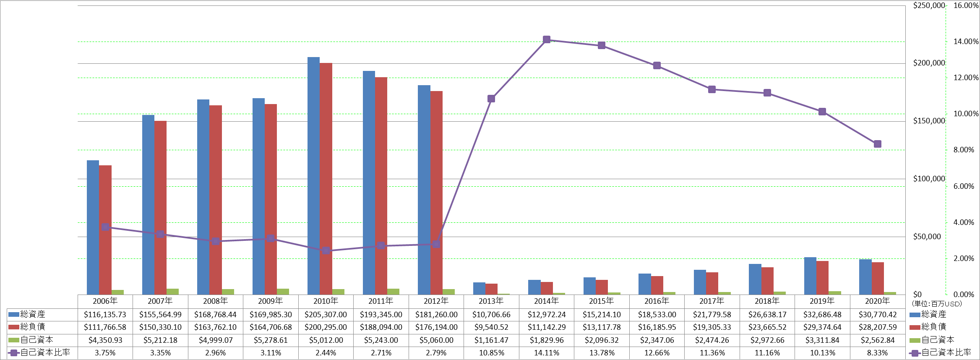The width and height of the screenshot is (980, 360).
Task: Select the 2010年 line data point
Action: (x=326, y=250)
